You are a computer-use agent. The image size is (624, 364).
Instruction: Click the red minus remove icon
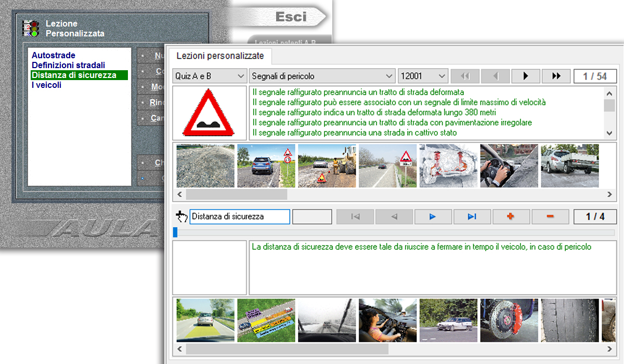click(x=550, y=217)
